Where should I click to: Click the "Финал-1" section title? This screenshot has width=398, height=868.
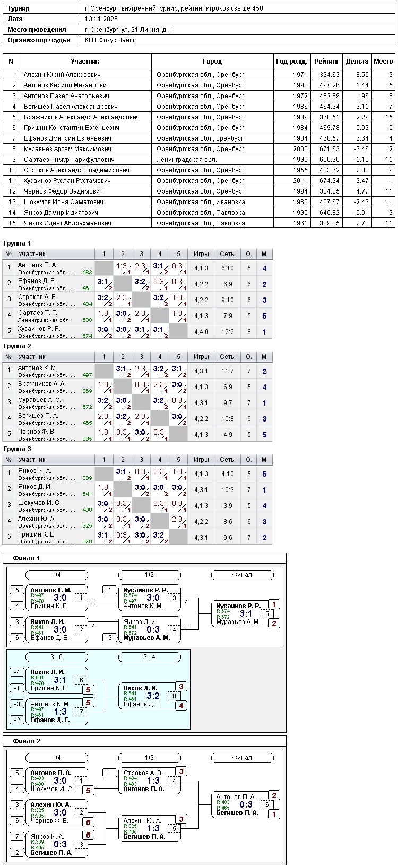[27, 558]
